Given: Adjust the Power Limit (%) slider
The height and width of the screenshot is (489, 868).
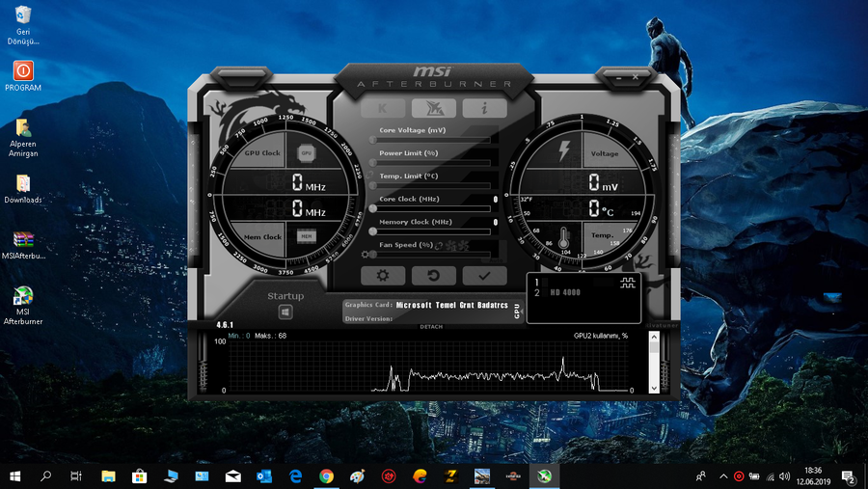Looking at the screenshot, I should coord(432,163).
